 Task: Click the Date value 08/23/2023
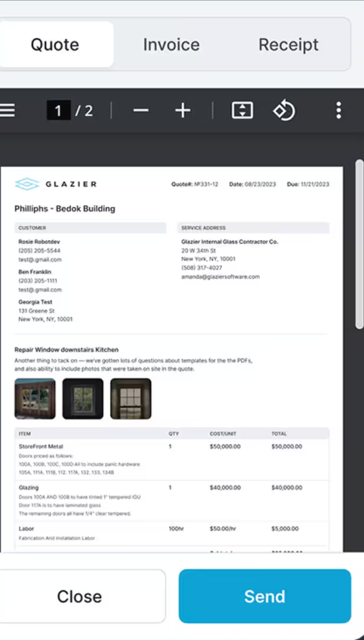pos(260,184)
